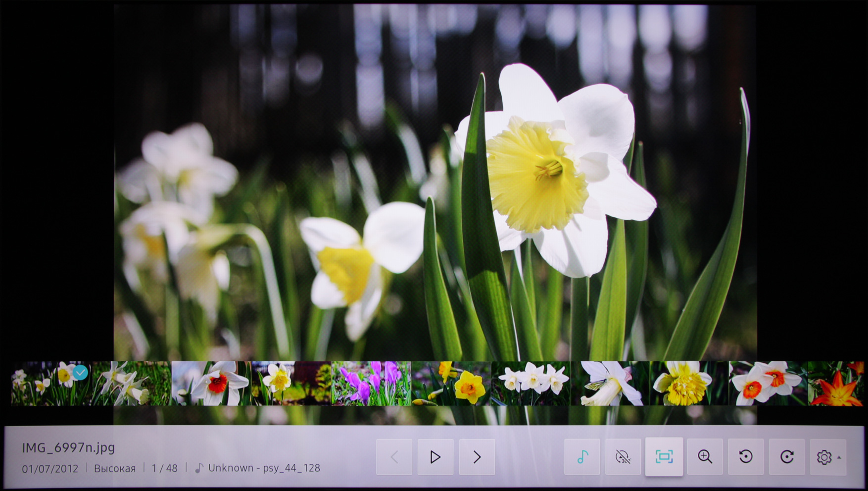The height and width of the screenshot is (491, 868).
Task: Rotate the photo counterclockwise
Action: pos(746,457)
